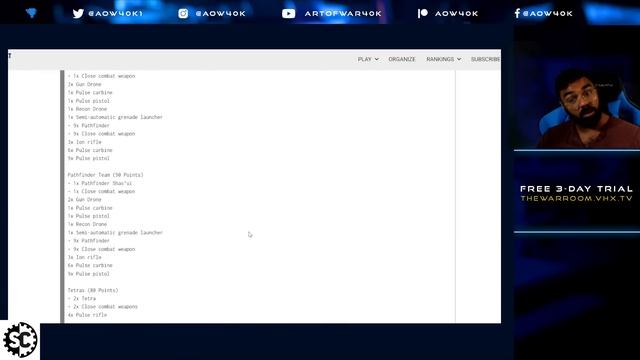This screenshot has width=640, height=360.
Task: Click the blue emblem logo in the banner
Action: [x=31, y=13]
